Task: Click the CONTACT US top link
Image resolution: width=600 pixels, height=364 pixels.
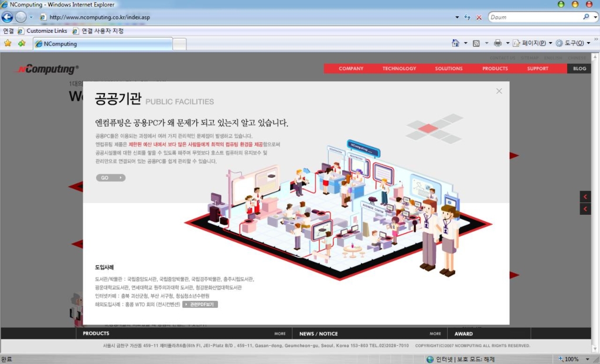Action: [x=502, y=58]
